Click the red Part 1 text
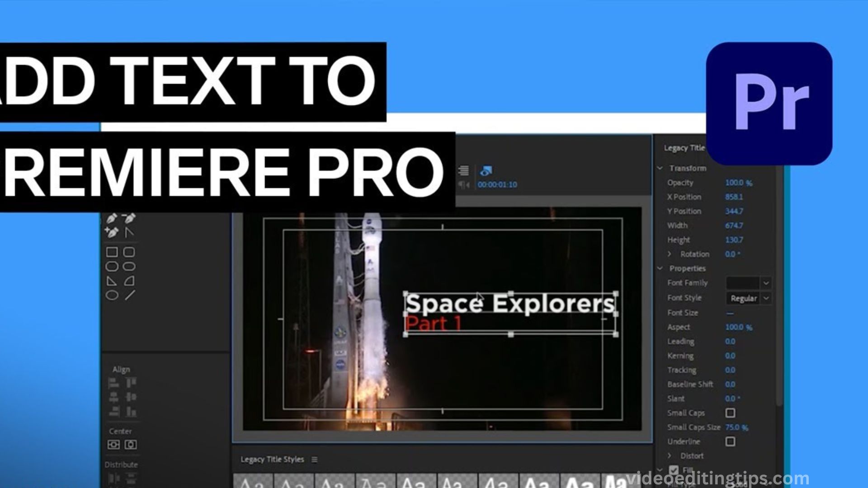 pyautogui.click(x=433, y=324)
